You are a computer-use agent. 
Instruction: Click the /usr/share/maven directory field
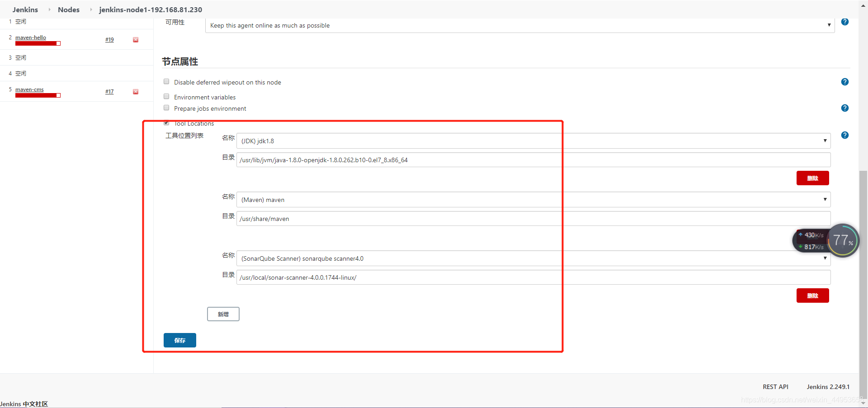[x=533, y=219]
